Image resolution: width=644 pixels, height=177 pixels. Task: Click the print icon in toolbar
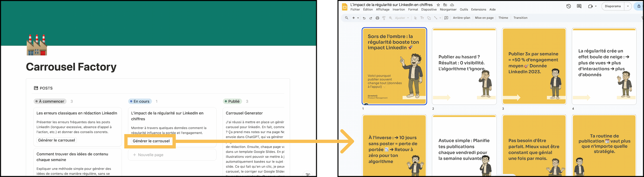point(377,18)
